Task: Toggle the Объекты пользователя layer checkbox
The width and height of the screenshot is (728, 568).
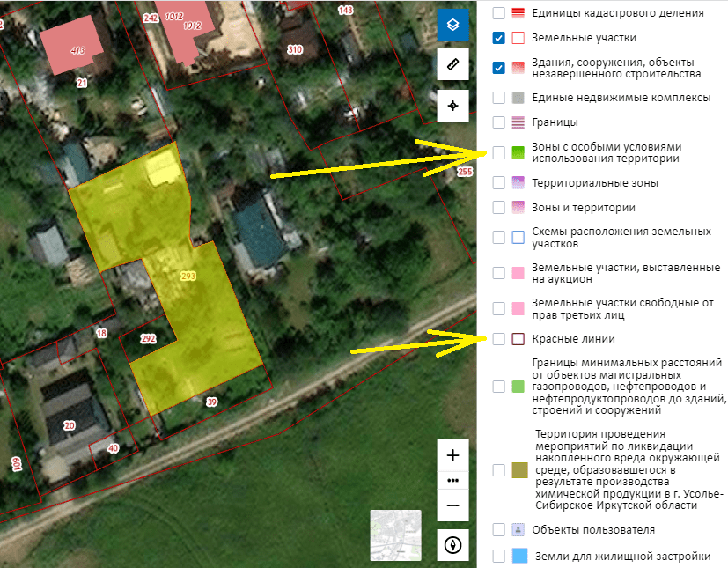Action: (499, 530)
